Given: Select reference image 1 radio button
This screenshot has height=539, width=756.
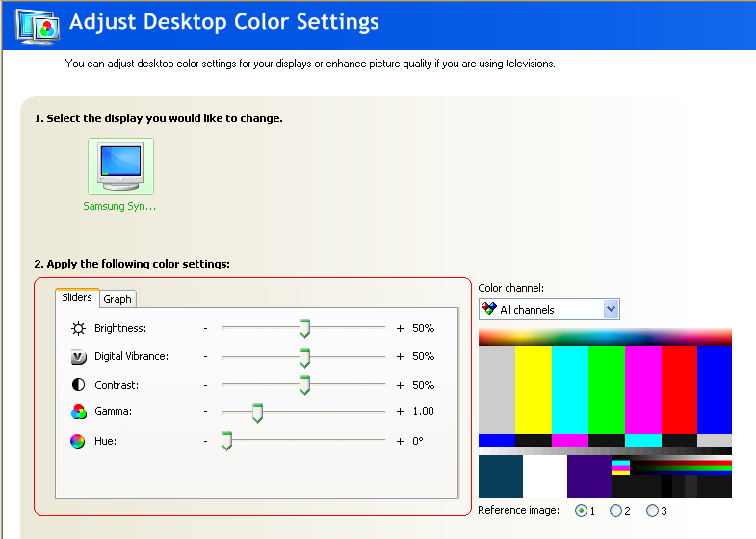Looking at the screenshot, I should click(581, 510).
